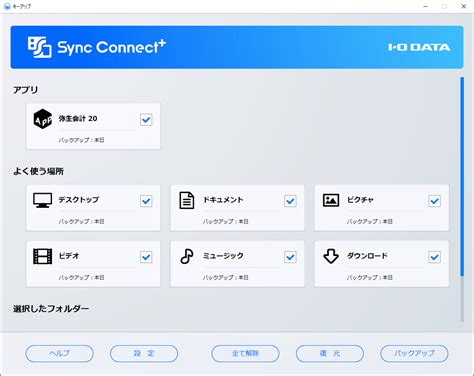Click the ミュージック label
The height and width of the screenshot is (376, 474).
pos(223,256)
